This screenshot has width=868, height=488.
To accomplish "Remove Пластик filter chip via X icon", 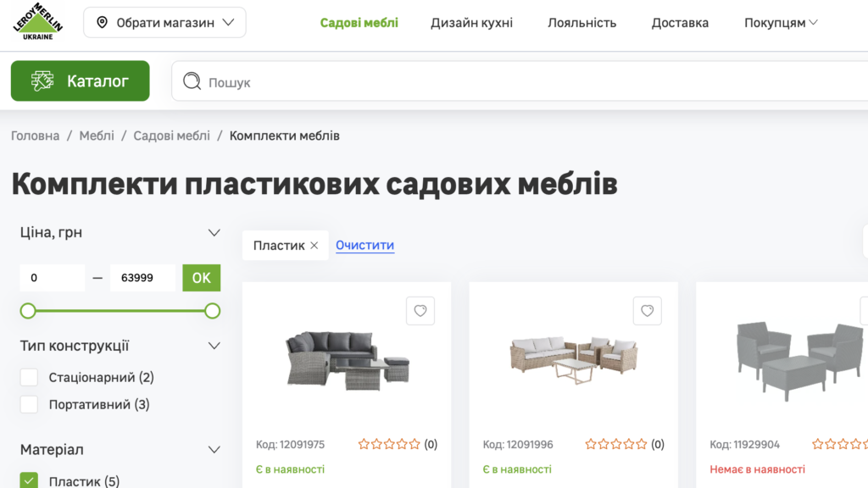I will [x=314, y=245].
